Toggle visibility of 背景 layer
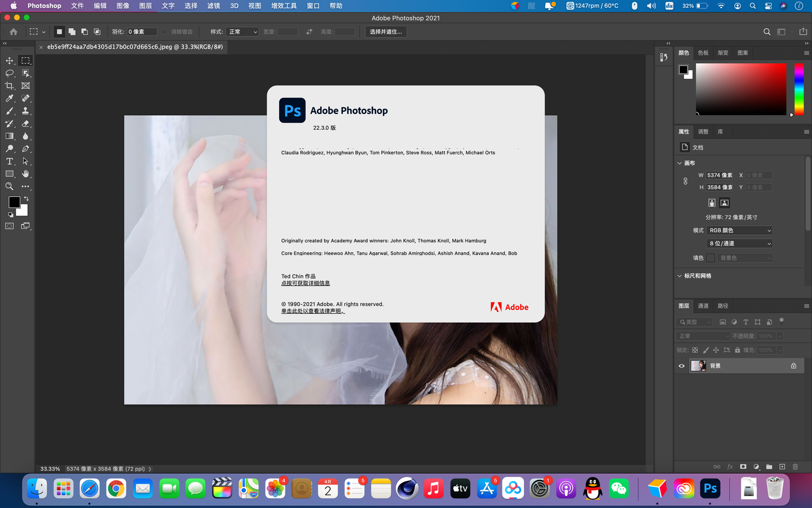812x508 pixels. pos(681,366)
